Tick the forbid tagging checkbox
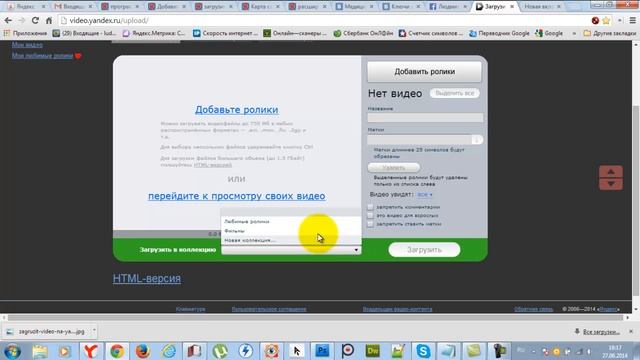The height and width of the screenshot is (360, 640). click(x=370, y=224)
